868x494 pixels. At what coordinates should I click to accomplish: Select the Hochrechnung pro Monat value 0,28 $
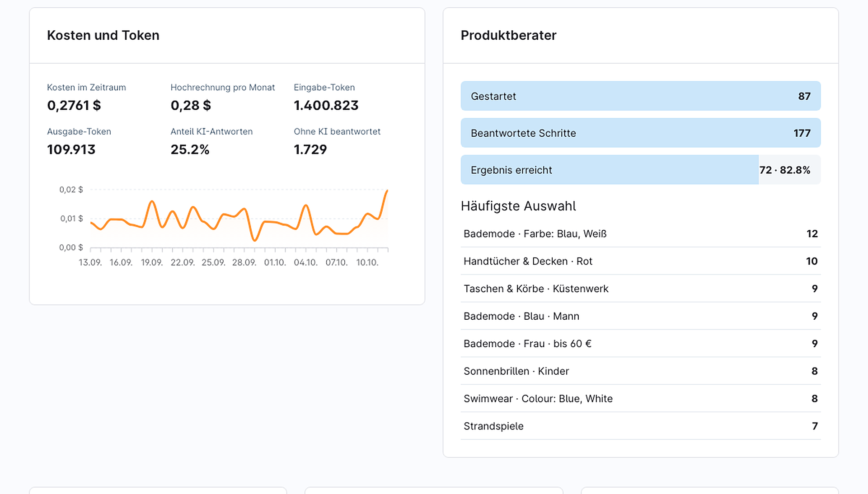click(x=191, y=105)
